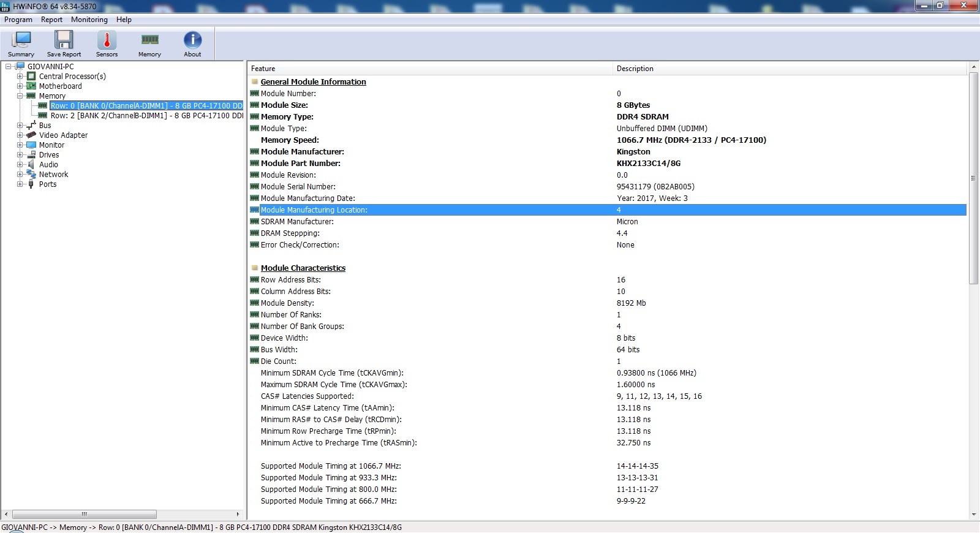
Task: Click the KHX2133C14/8G part number value
Action: click(x=649, y=163)
